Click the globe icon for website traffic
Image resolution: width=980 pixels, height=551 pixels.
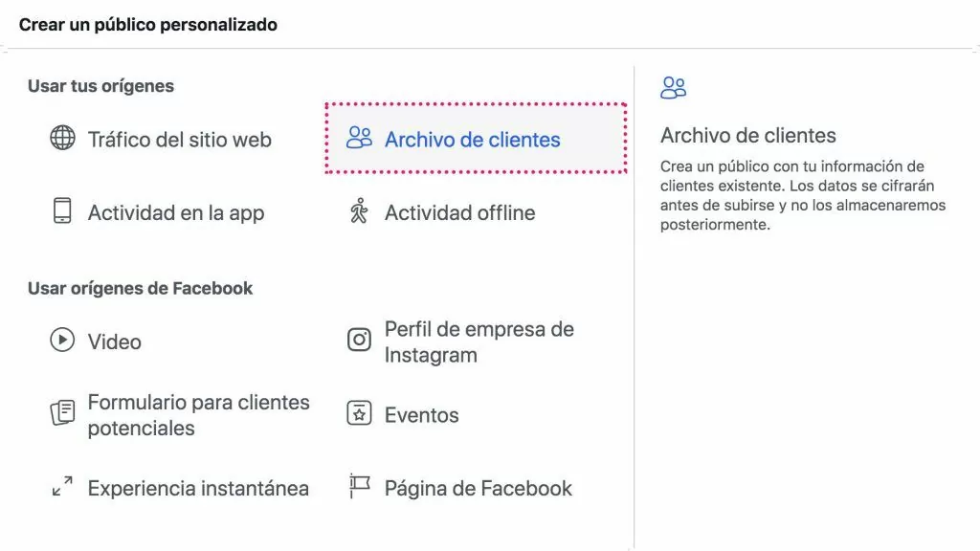62,138
